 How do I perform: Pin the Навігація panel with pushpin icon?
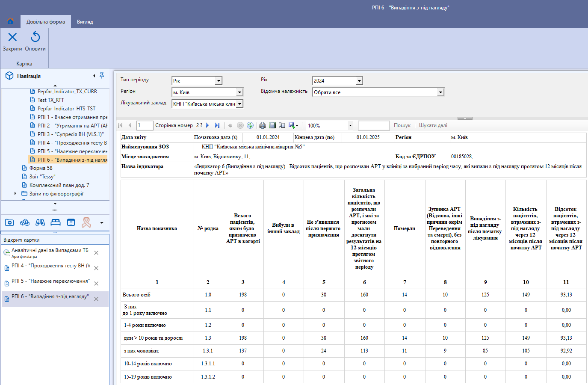(102, 76)
